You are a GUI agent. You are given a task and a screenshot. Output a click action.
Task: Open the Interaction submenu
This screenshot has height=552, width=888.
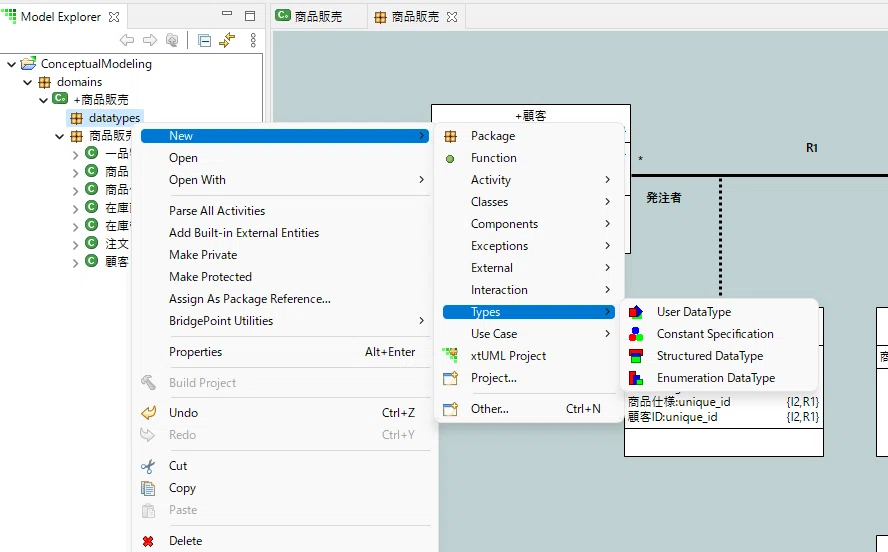528,290
